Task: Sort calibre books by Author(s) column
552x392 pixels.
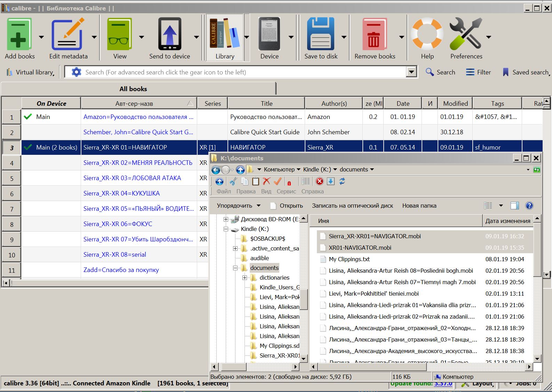Action: pos(334,103)
